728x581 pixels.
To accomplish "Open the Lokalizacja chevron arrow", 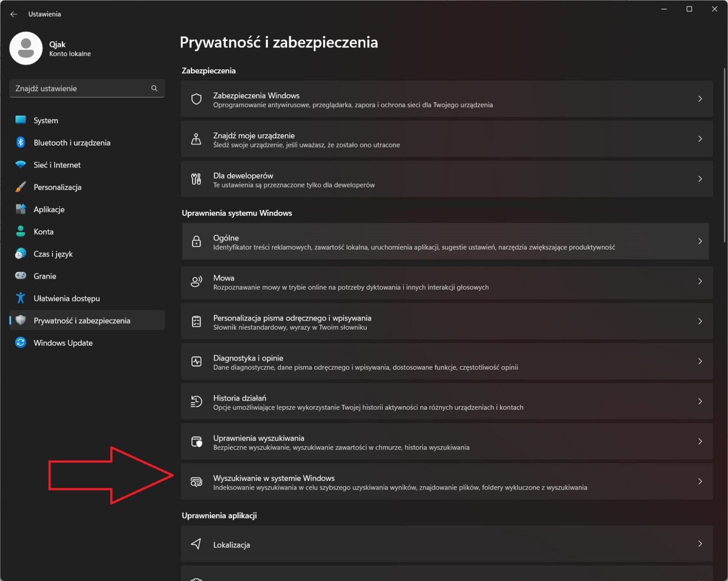I will (700, 544).
